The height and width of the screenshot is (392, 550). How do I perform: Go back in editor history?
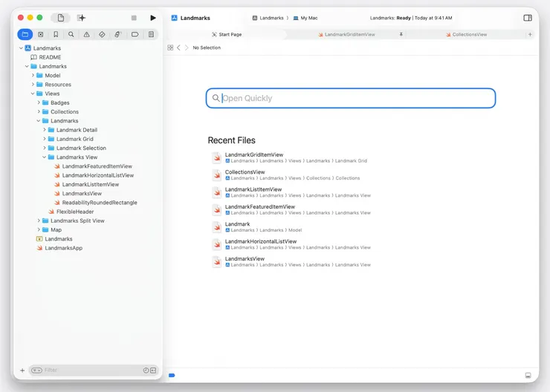click(x=178, y=48)
